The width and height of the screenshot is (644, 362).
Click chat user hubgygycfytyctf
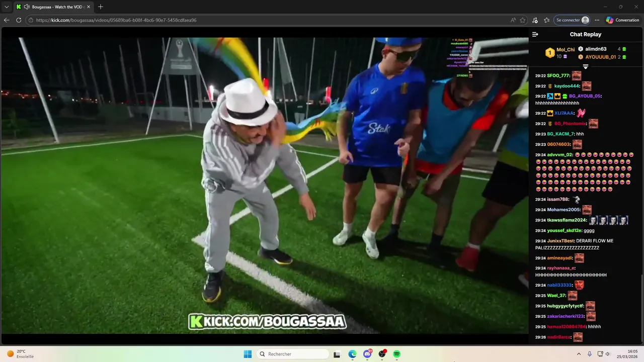pyautogui.click(x=566, y=306)
